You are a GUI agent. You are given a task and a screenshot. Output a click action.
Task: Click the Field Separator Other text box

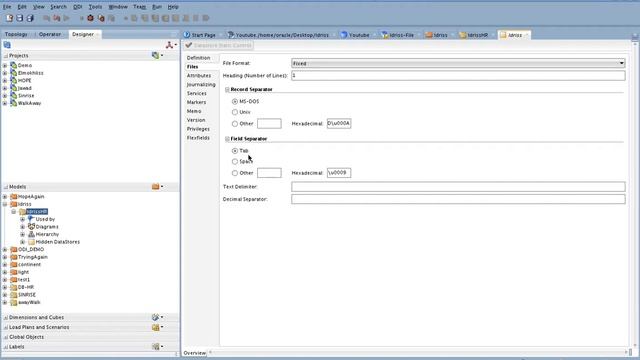(269, 173)
